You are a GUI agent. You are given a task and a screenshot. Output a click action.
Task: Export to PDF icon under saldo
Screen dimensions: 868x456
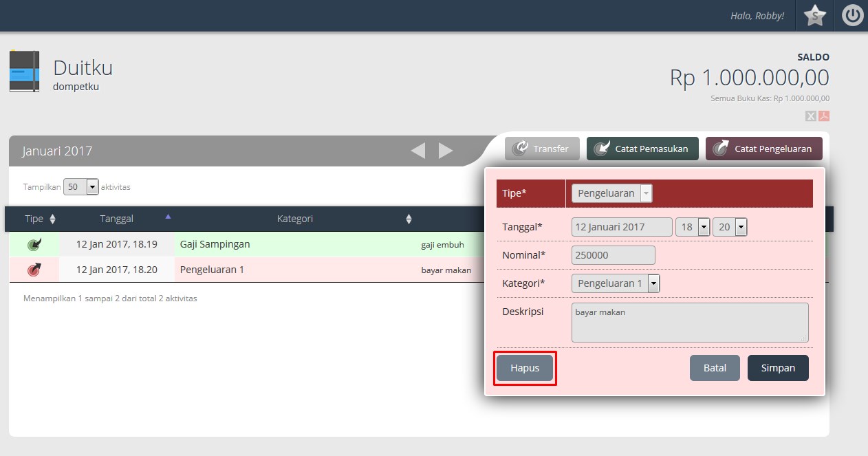tap(824, 116)
